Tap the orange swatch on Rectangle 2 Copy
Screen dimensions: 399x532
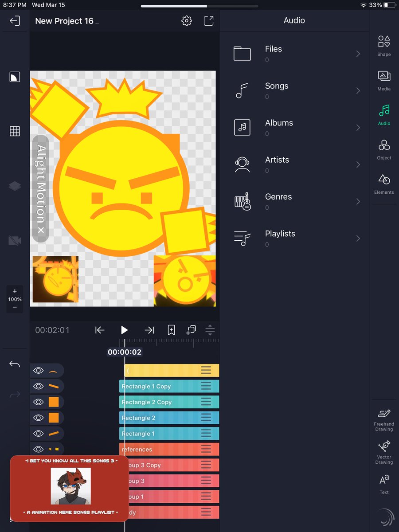point(54,402)
